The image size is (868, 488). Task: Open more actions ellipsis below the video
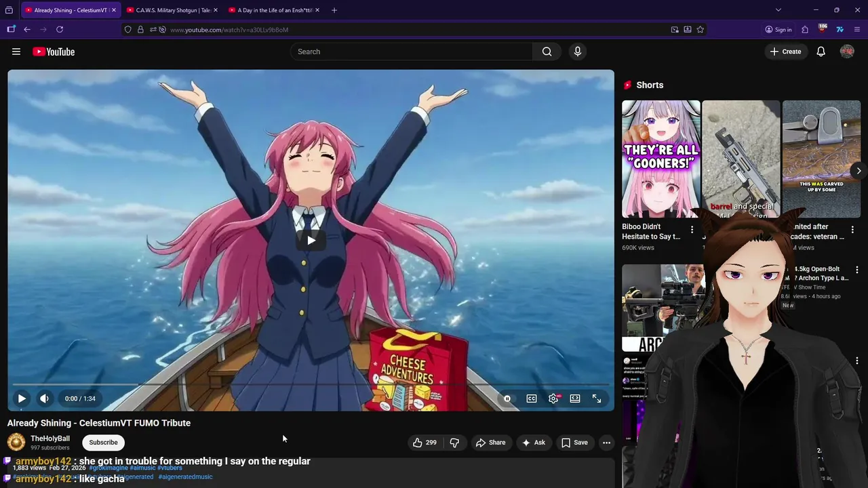point(606,443)
